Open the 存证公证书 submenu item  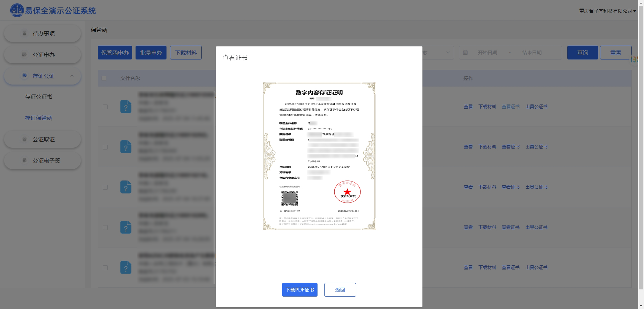point(39,97)
